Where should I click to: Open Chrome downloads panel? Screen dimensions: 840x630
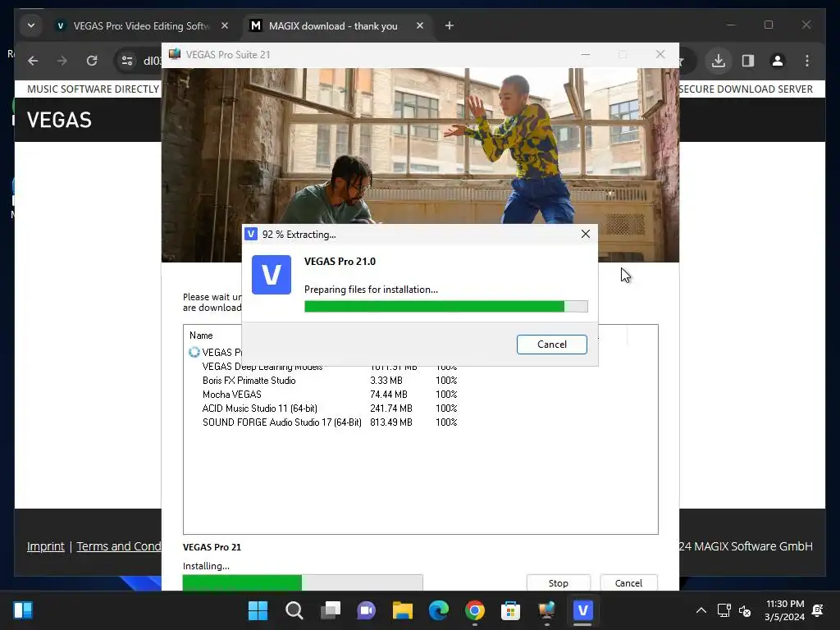[719, 61]
